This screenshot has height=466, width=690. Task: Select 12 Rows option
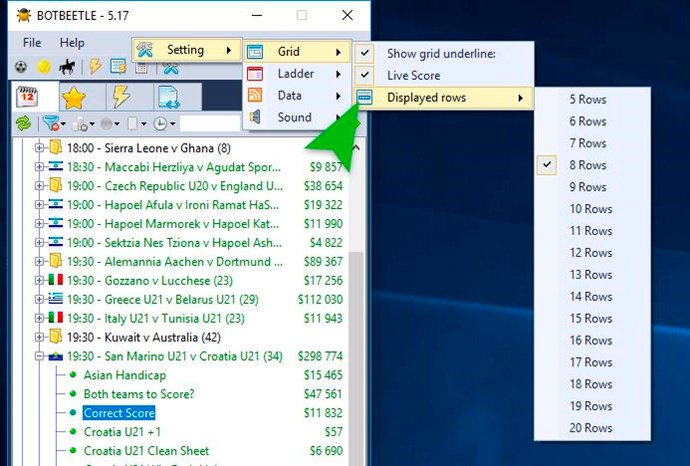pos(592,253)
